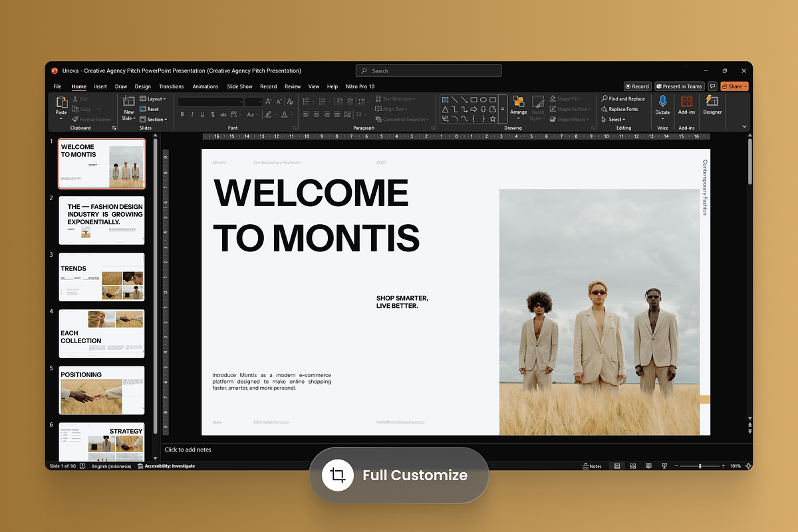Open the Share dropdown
The height and width of the screenshot is (532, 798).
point(735,86)
